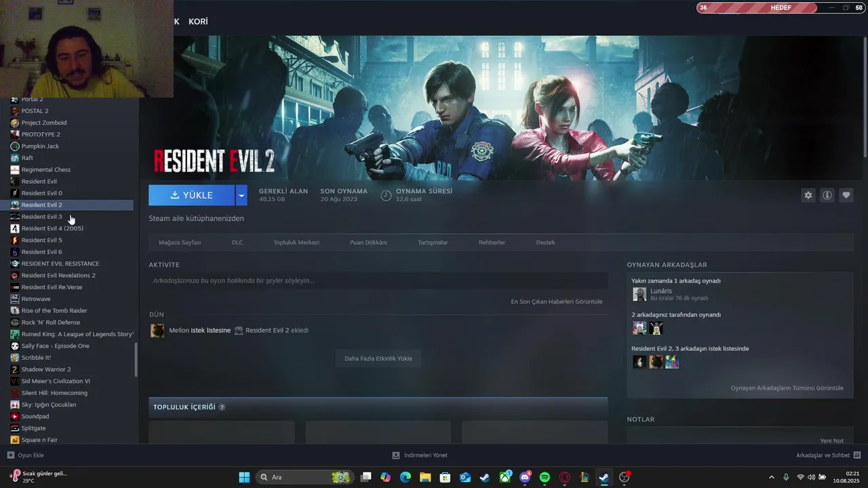Click the KORİ profile menu

pos(198,22)
